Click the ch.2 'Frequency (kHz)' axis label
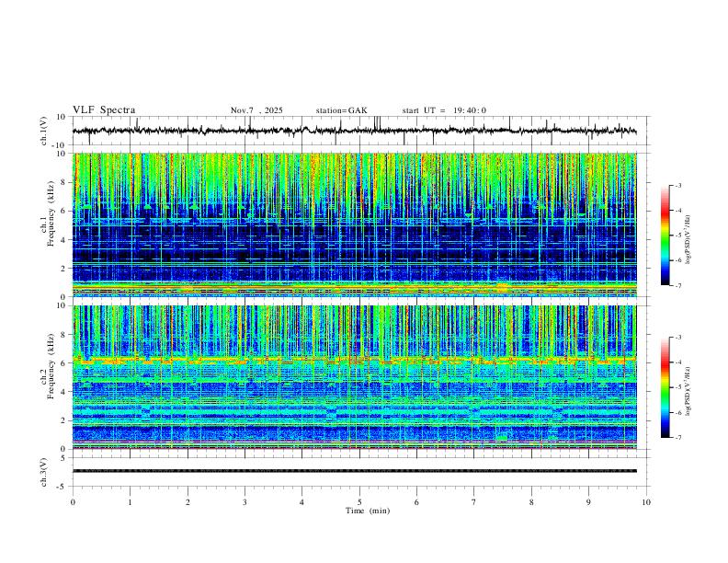The image size is (728, 563). pyautogui.click(x=51, y=366)
